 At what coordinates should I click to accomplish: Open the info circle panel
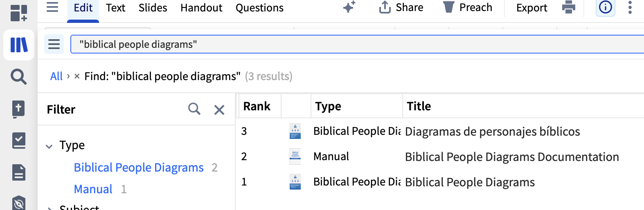tap(605, 7)
